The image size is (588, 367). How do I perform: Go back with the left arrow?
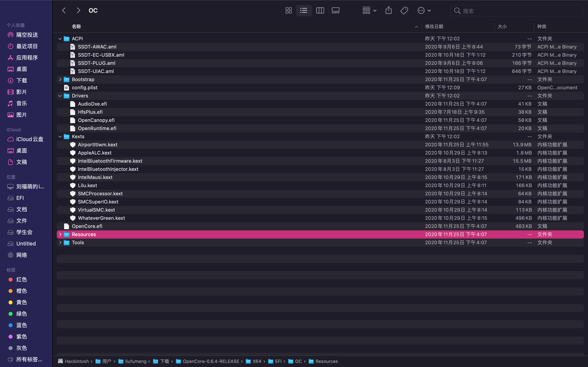pyautogui.click(x=64, y=10)
